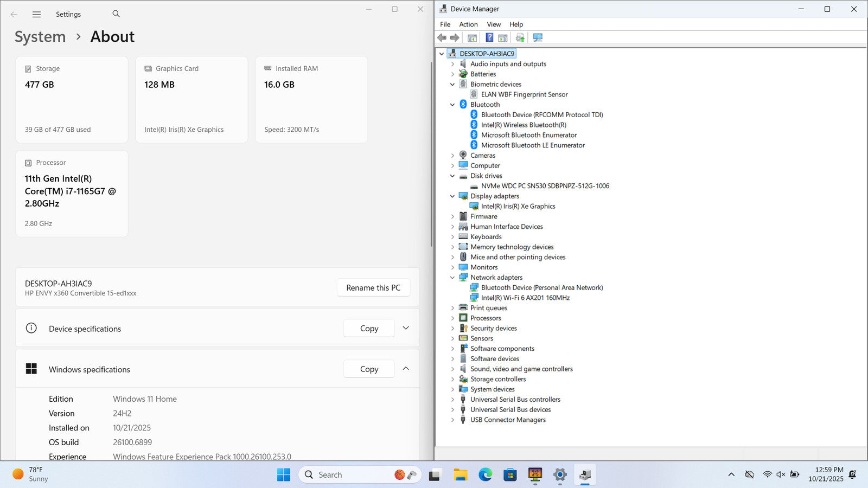The height and width of the screenshot is (488, 868).
Task: Expand the Audio inputs and outputs node
Action: tap(452, 64)
